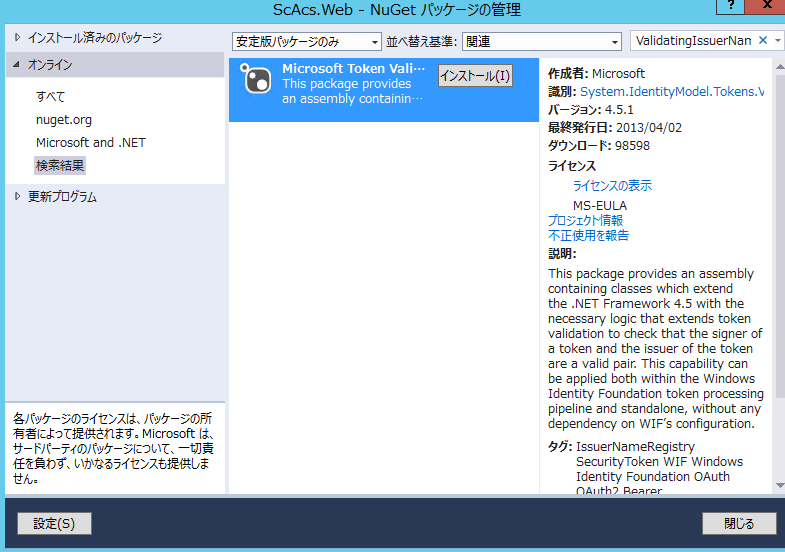Open the プロジェクト情報 link
The height and width of the screenshot is (552, 785).
(x=585, y=221)
